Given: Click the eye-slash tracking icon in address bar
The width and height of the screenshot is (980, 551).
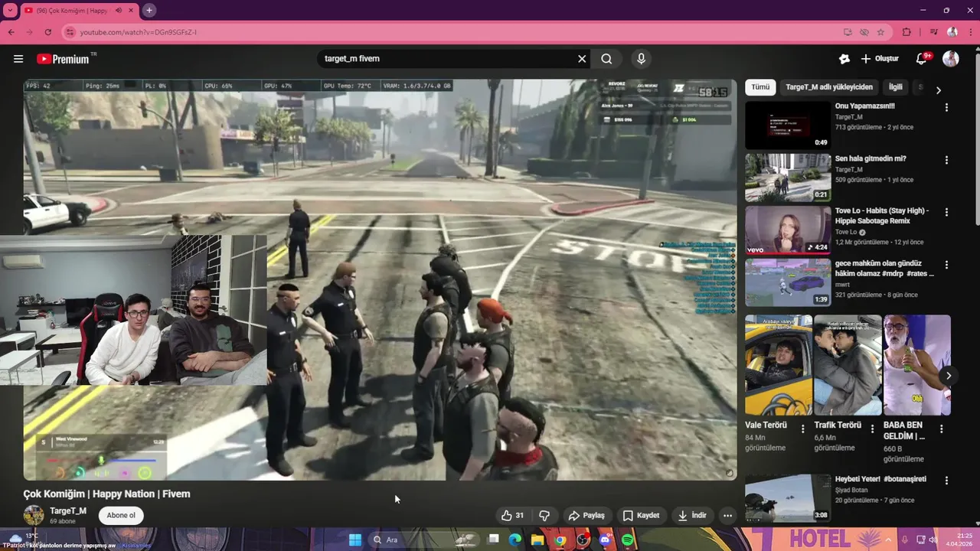Looking at the screenshot, I should click(x=864, y=32).
